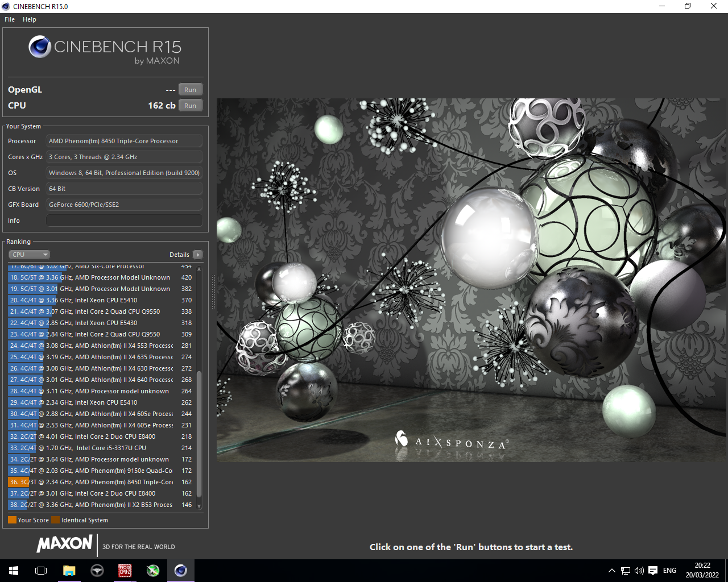Click the rendered benchmark scene image
Image resolution: width=728 pixels, height=582 pixels.
471,280
